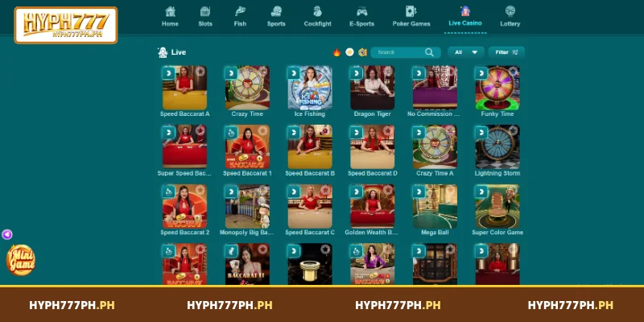644x322 pixels.
Task: Click provider badge on Funky Time
Action: click(x=481, y=73)
